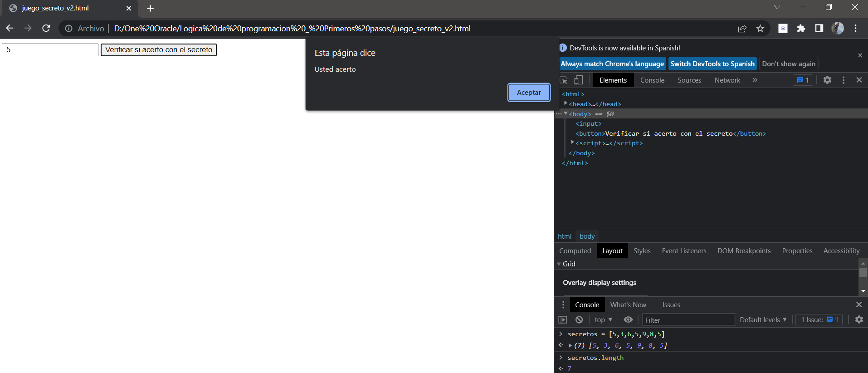Toggle the device toolbar icon
Image resolution: width=868 pixels, height=373 pixels.
click(578, 80)
